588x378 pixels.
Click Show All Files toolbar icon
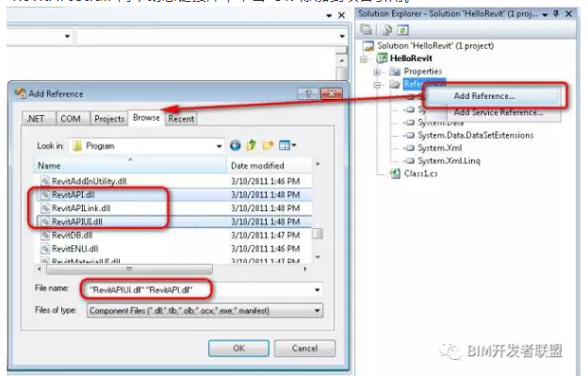[386, 29]
